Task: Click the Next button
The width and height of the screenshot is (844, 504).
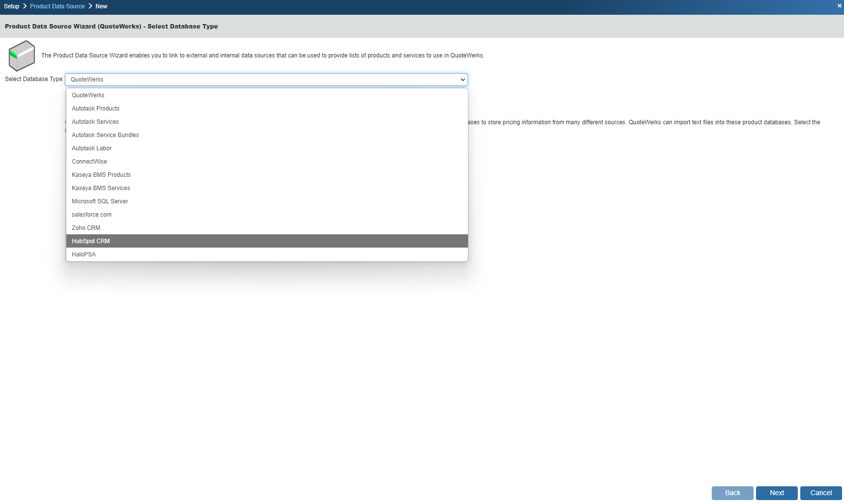Action: pyautogui.click(x=777, y=493)
